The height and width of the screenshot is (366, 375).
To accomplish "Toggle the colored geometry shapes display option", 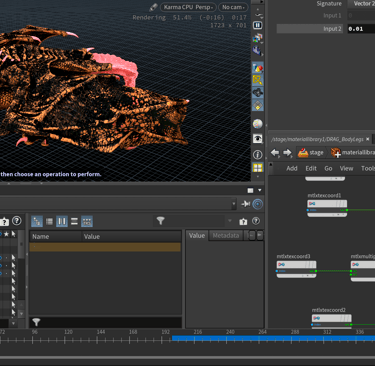I will [257, 68].
